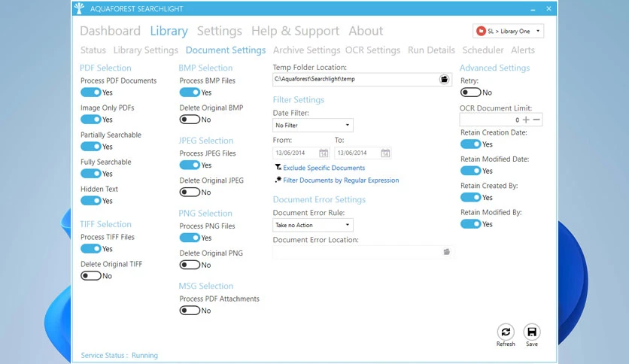Image resolution: width=629 pixels, height=364 pixels.
Task: Browse for Document Error Location folder icon
Action: tap(446, 252)
